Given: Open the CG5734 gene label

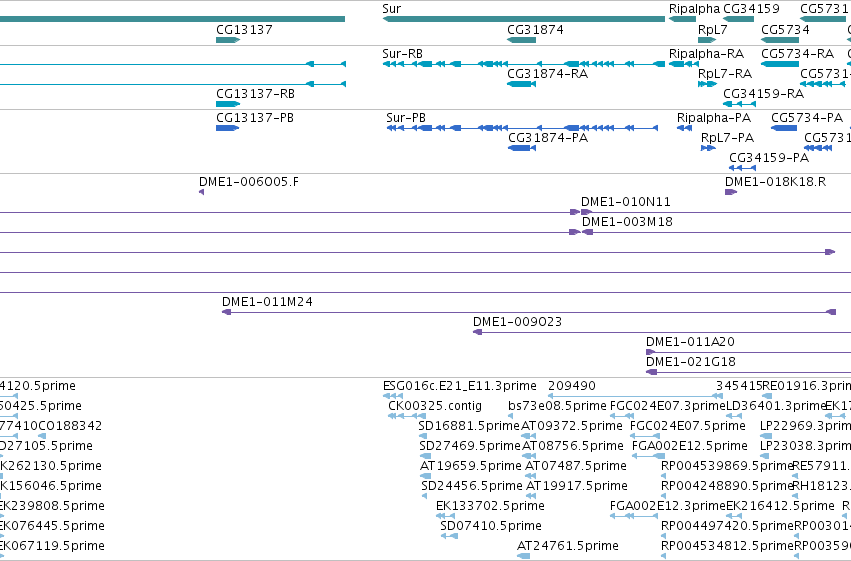Looking at the screenshot, I should (x=785, y=30).
